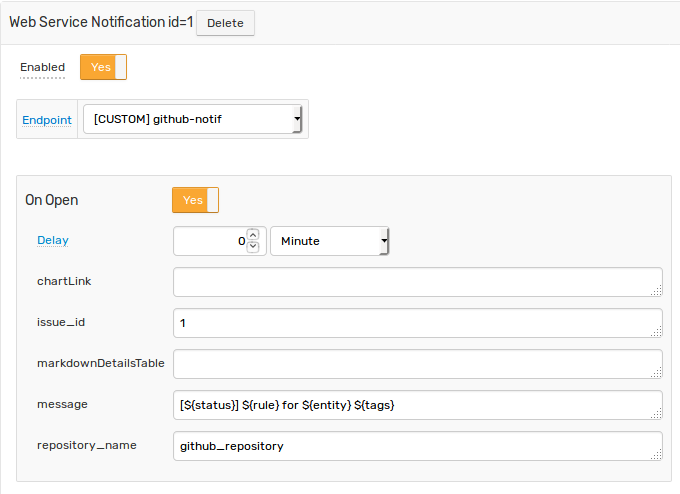Toggle the Enabled Yes switch
The width and height of the screenshot is (680, 494).
(103, 67)
